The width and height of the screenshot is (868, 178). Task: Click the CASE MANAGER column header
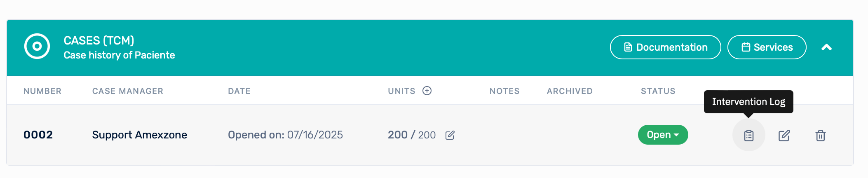(128, 91)
